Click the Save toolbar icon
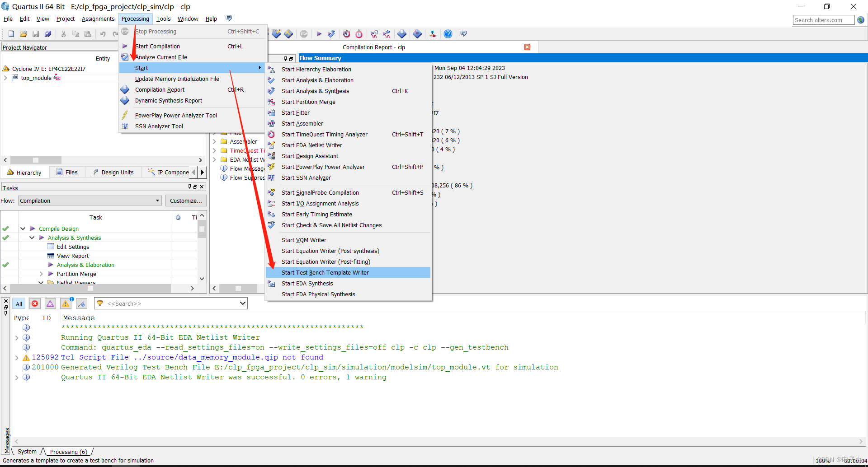 (x=36, y=34)
